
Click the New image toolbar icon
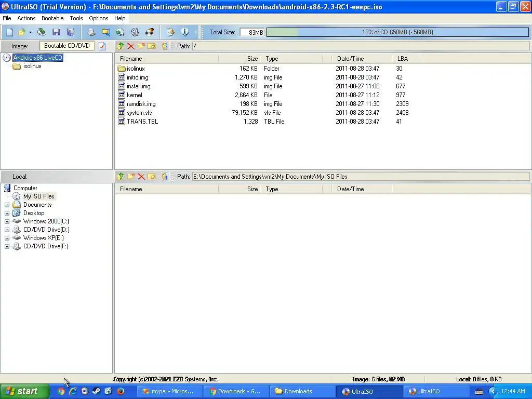(9, 32)
